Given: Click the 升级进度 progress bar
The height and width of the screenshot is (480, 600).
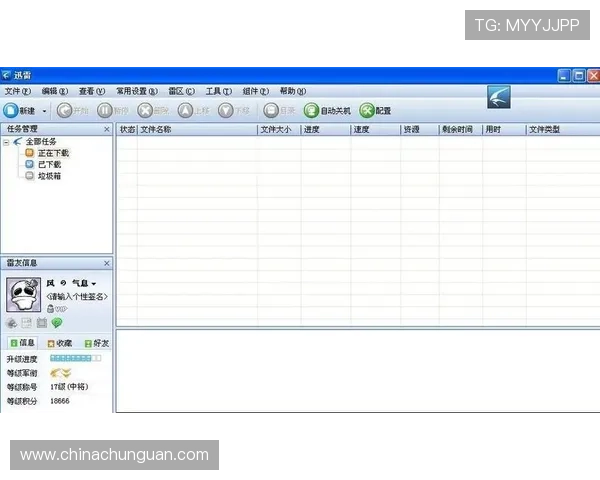Looking at the screenshot, I should [x=75, y=358].
